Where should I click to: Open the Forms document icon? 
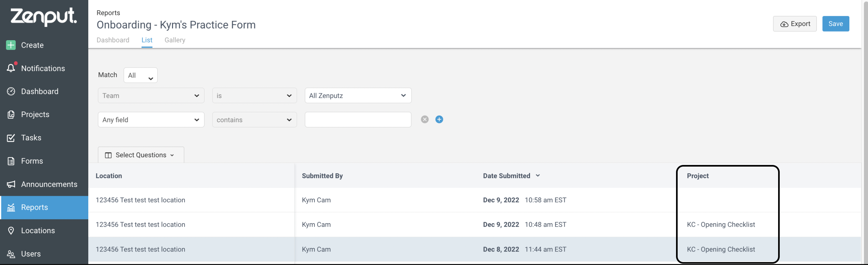click(x=11, y=161)
